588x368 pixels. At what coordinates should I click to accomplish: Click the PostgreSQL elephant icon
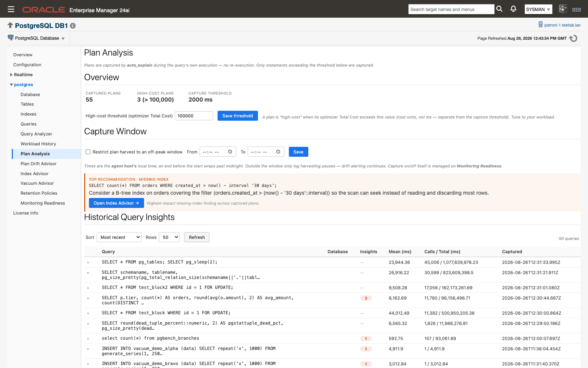11,38
